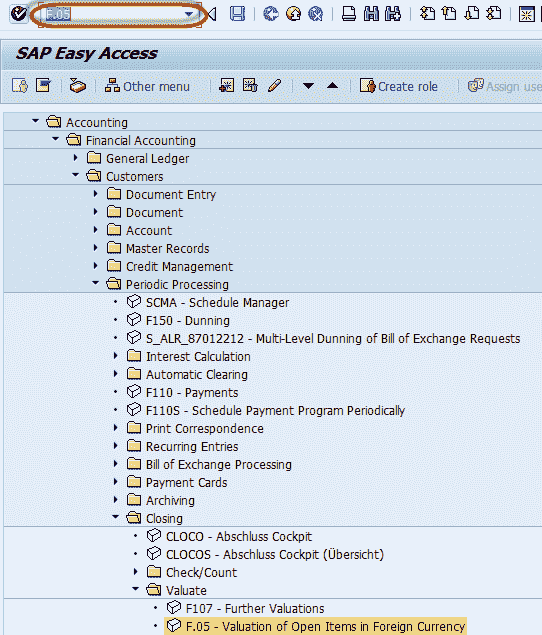
Task: Click the Find Next binoculars icon
Action: pyautogui.click(x=393, y=14)
